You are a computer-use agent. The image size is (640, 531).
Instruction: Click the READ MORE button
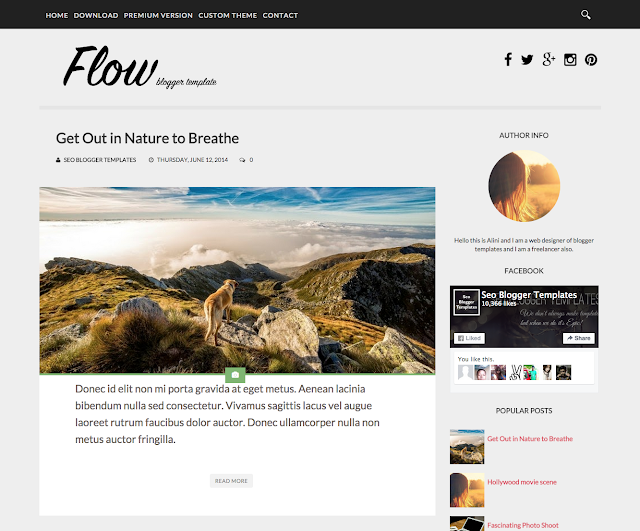click(x=231, y=481)
